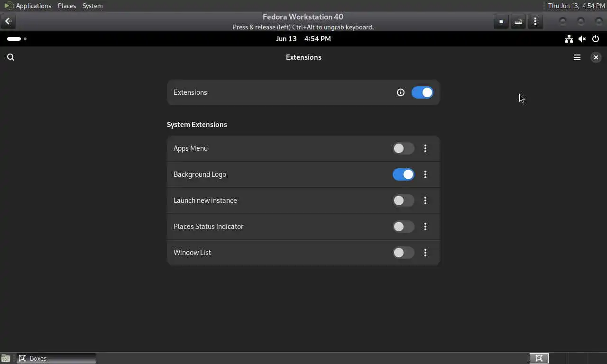Open the Extensions hamburger menu
This screenshot has height=364, width=607.
tap(577, 57)
